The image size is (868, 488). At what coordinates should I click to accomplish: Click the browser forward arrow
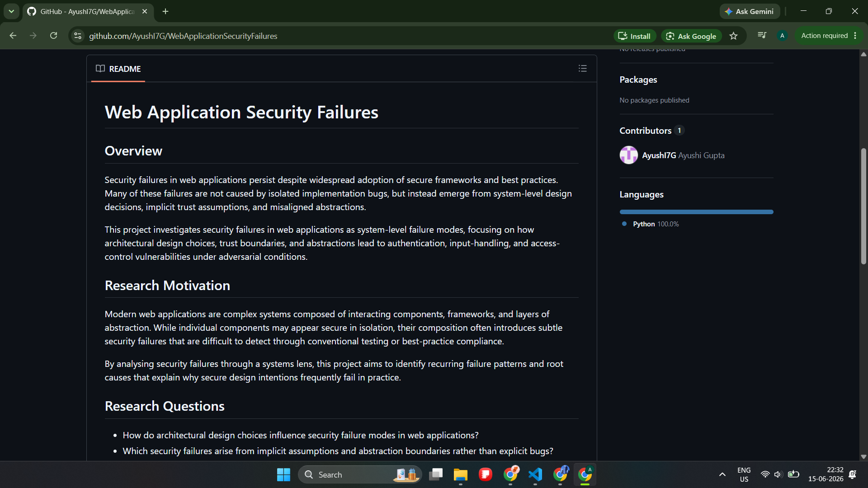(33, 36)
